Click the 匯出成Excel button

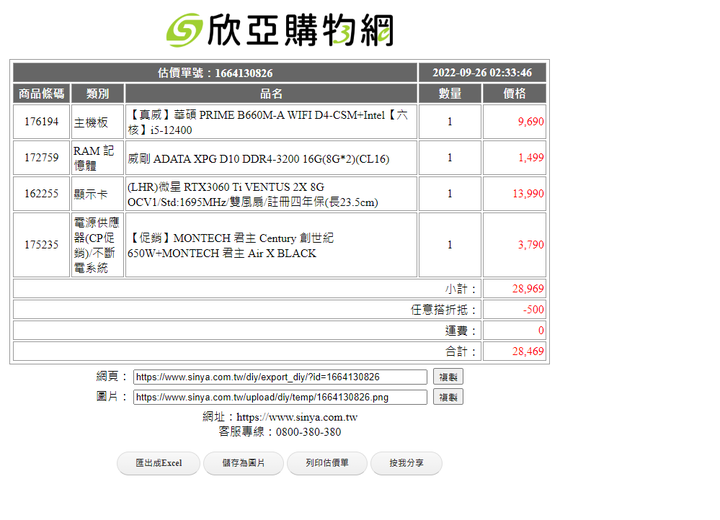point(158,463)
